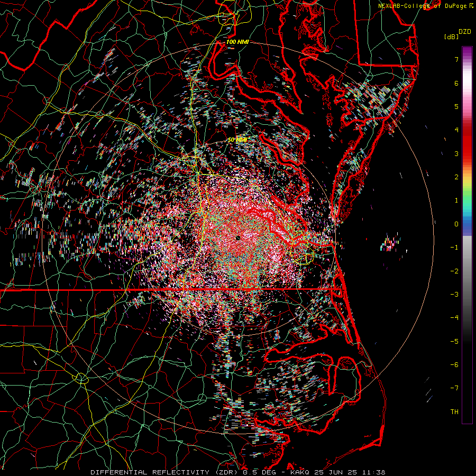Click the -4 dB scale label
The image size is (476, 476).
(x=454, y=317)
